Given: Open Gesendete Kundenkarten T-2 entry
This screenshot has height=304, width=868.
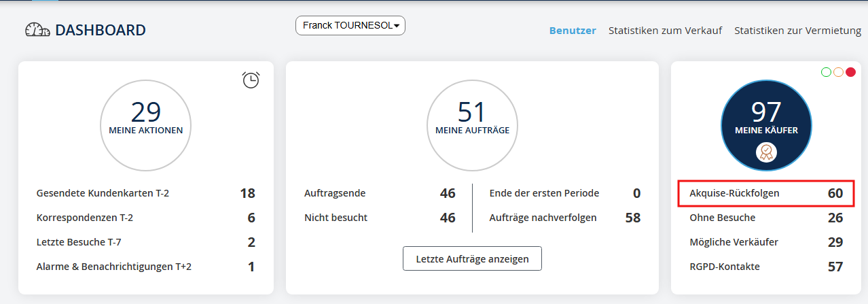Looking at the screenshot, I should tap(103, 193).
